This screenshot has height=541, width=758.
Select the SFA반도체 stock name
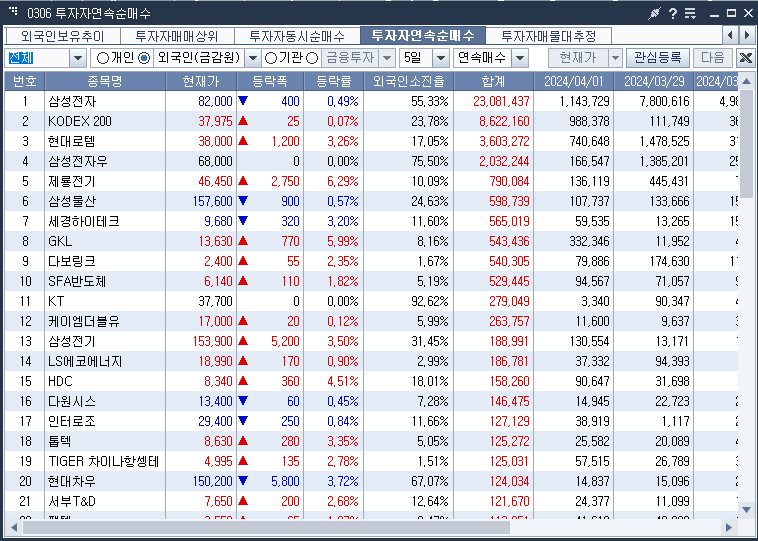(77, 281)
